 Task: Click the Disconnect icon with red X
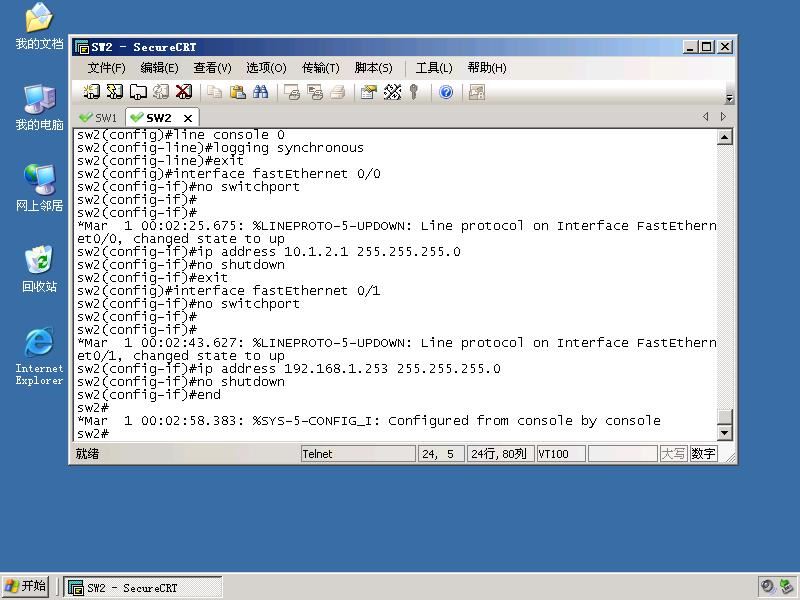click(184, 92)
